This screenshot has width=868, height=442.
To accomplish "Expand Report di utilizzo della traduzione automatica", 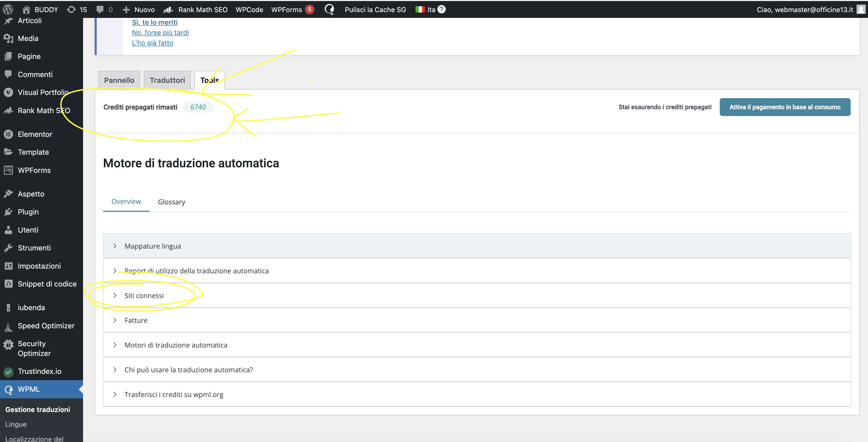I will [477, 271].
